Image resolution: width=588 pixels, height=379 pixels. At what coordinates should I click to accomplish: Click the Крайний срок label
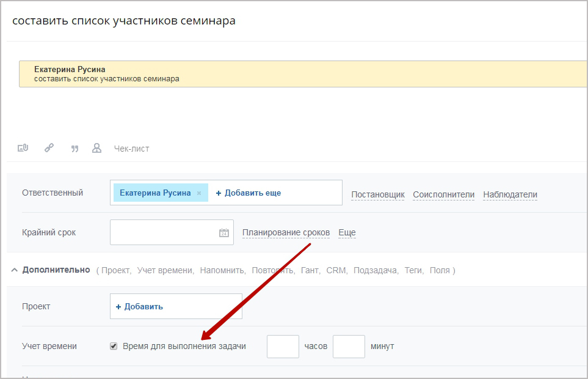click(49, 233)
